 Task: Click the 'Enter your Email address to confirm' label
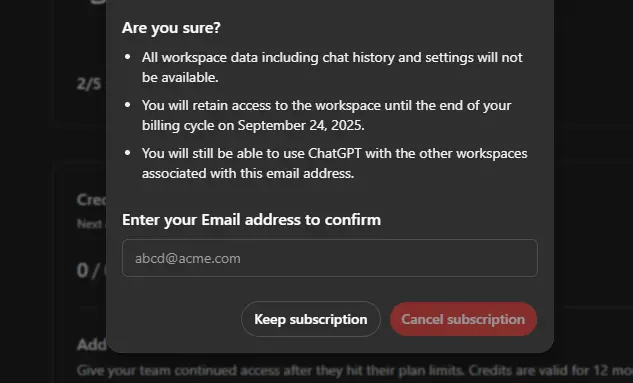[252, 220]
